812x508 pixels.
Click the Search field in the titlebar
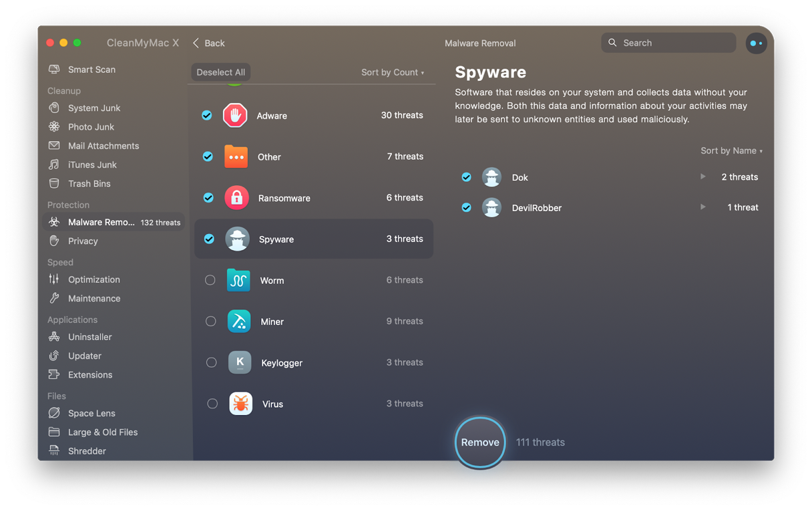[x=667, y=42]
